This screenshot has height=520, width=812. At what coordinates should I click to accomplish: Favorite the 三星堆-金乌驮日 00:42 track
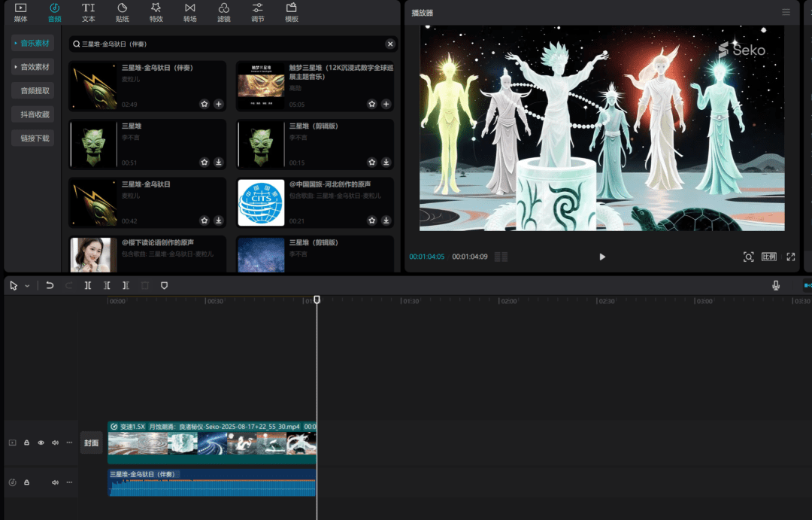pyautogui.click(x=205, y=220)
